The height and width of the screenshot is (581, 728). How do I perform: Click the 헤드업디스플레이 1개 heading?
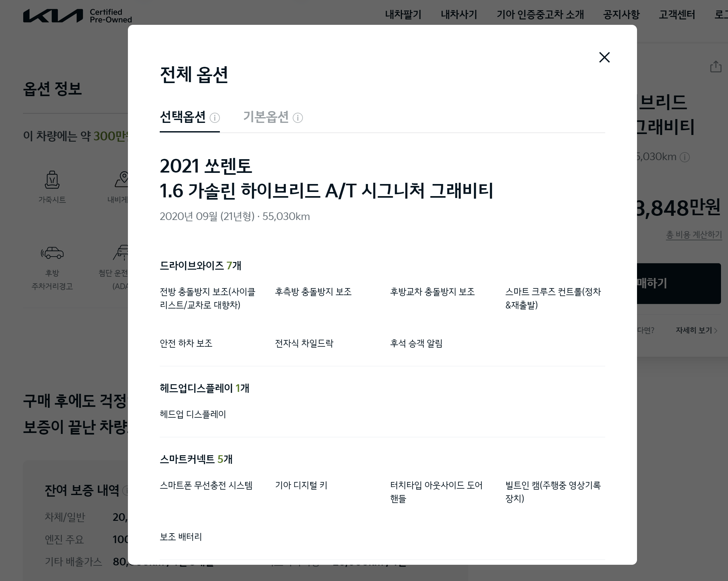click(205, 388)
